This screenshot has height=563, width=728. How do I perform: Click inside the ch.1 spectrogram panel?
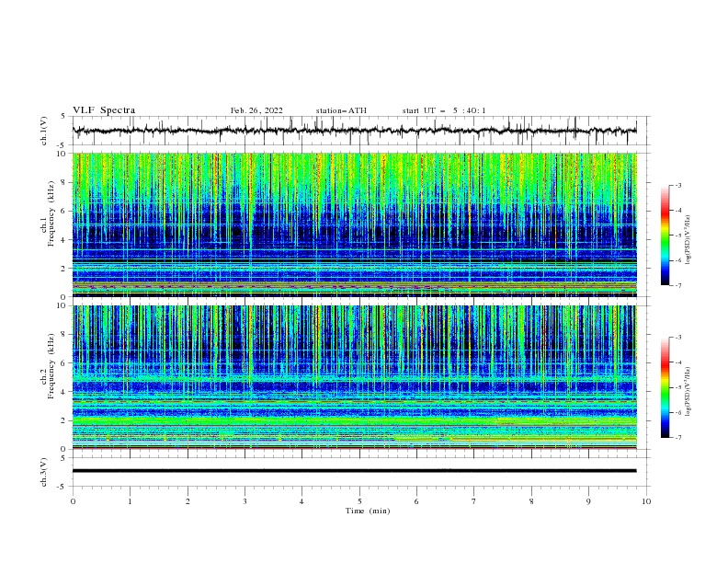(354, 224)
